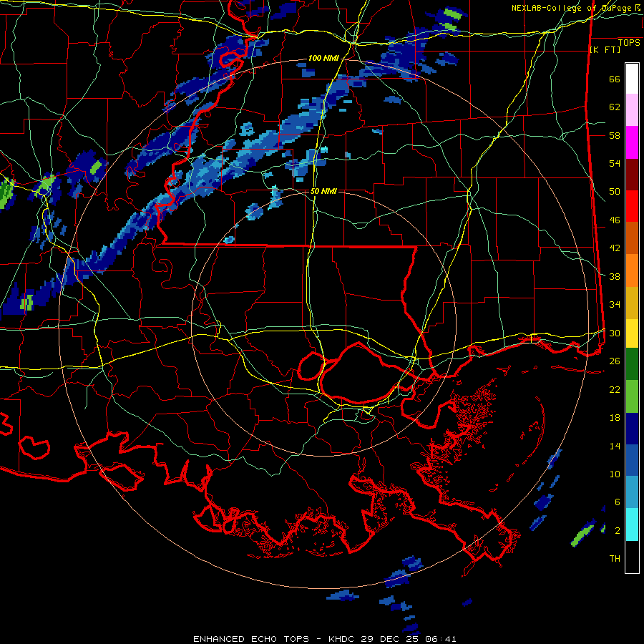Click the Enhanced Echo Tops KHDC timestamp caption

324,639
